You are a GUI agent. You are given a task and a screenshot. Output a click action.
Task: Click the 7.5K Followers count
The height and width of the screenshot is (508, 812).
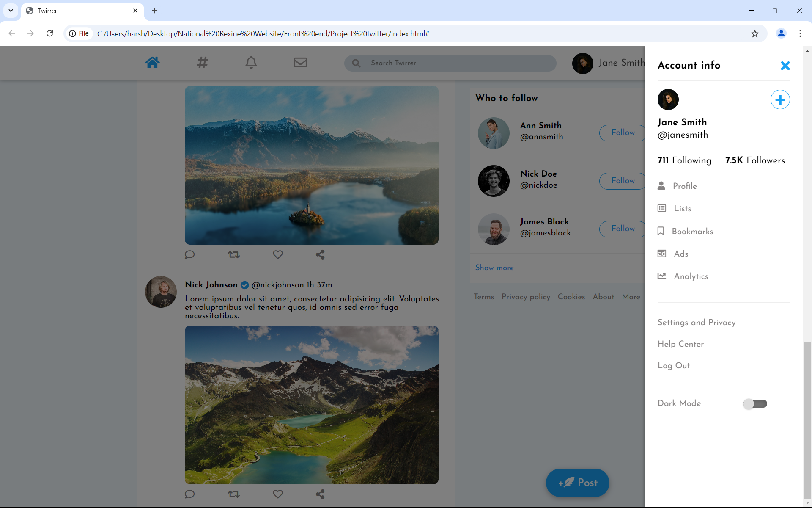pyautogui.click(x=755, y=160)
